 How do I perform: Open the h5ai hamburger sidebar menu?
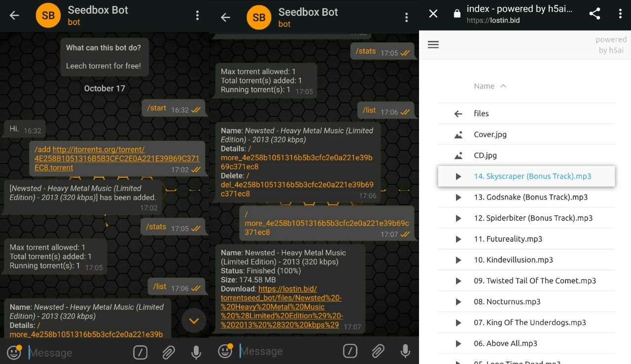pos(433,45)
